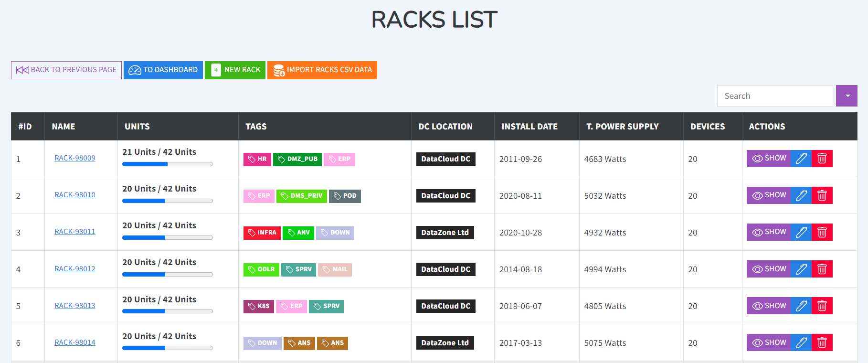868x363 pixels.
Task: Remove RACK-98011 via the trash icon
Action: pos(822,232)
